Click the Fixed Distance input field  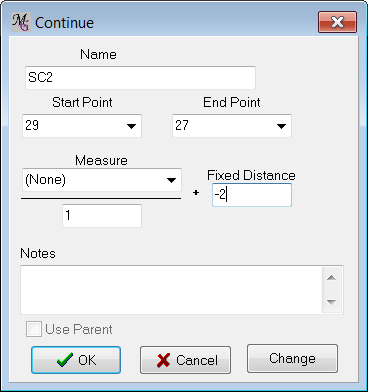pyautogui.click(x=252, y=195)
